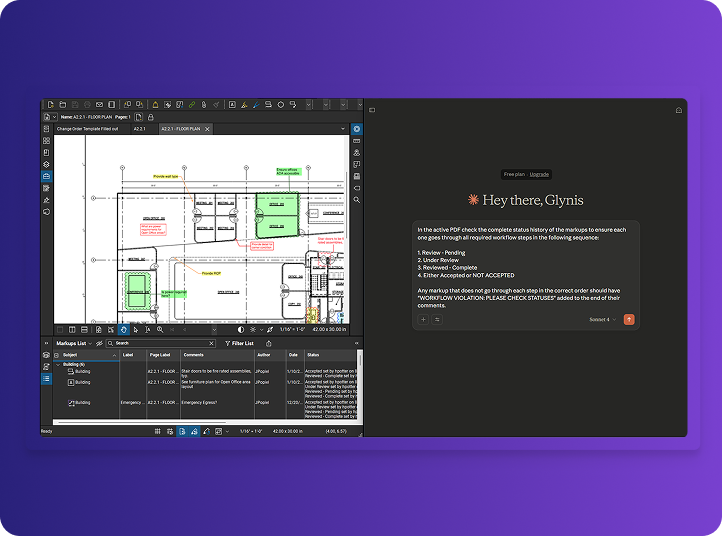Image resolution: width=722 pixels, height=536 pixels.
Task: Select the Tool Chest briefcase panel icon
Action: 47,176
